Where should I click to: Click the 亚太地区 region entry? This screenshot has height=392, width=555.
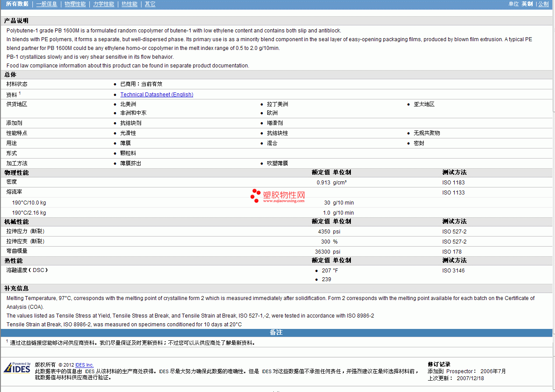click(x=424, y=104)
